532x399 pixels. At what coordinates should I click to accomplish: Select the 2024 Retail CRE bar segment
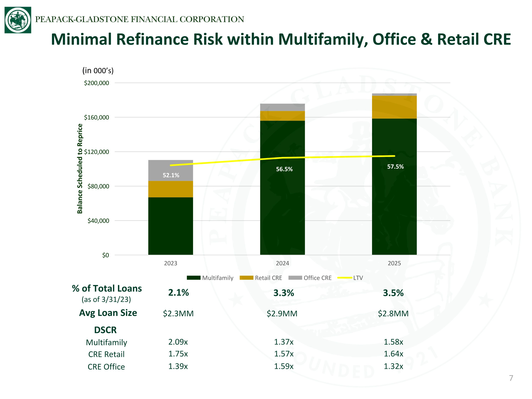(x=282, y=116)
